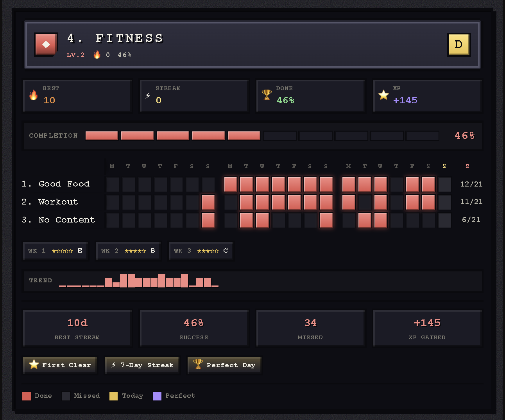Screen dimensions: 505x420
Task: Toggle Good Food cell for today's yellow Sunday column
Action: 444,184
